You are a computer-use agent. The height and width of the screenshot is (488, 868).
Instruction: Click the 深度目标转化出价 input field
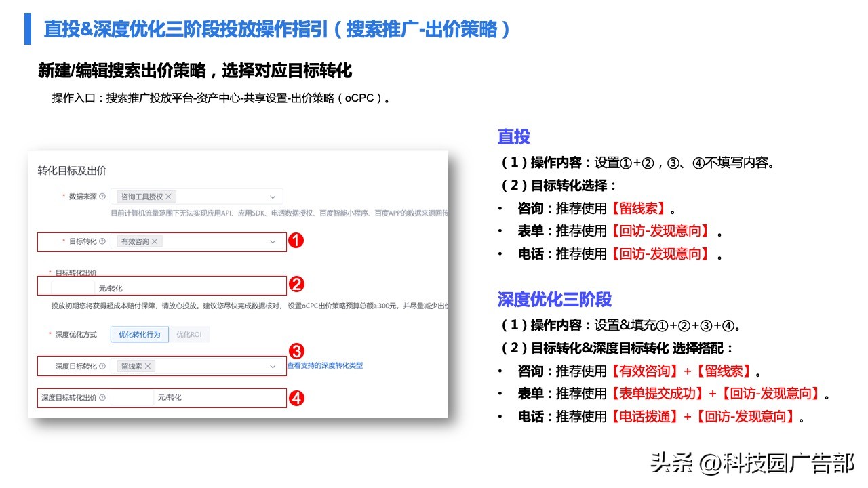pyautogui.click(x=133, y=398)
